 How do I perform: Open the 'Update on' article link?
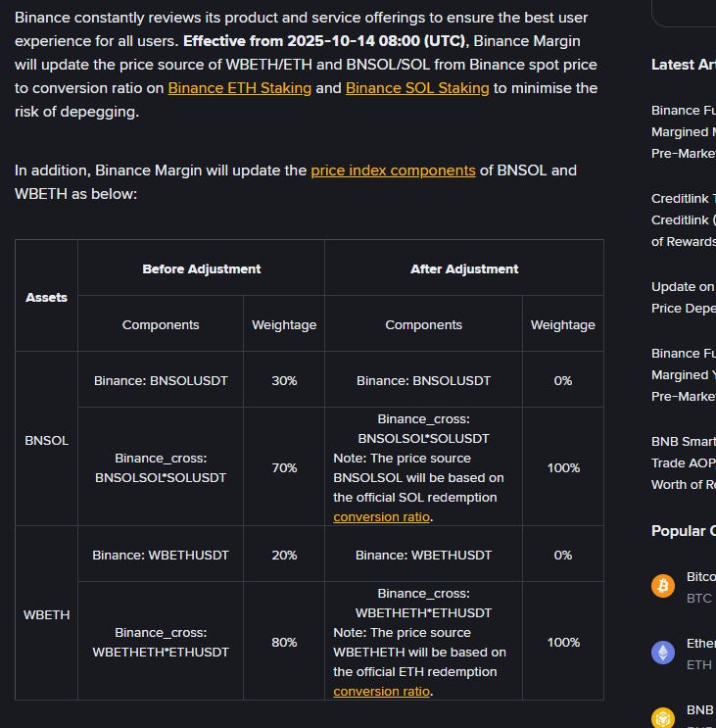(684, 298)
